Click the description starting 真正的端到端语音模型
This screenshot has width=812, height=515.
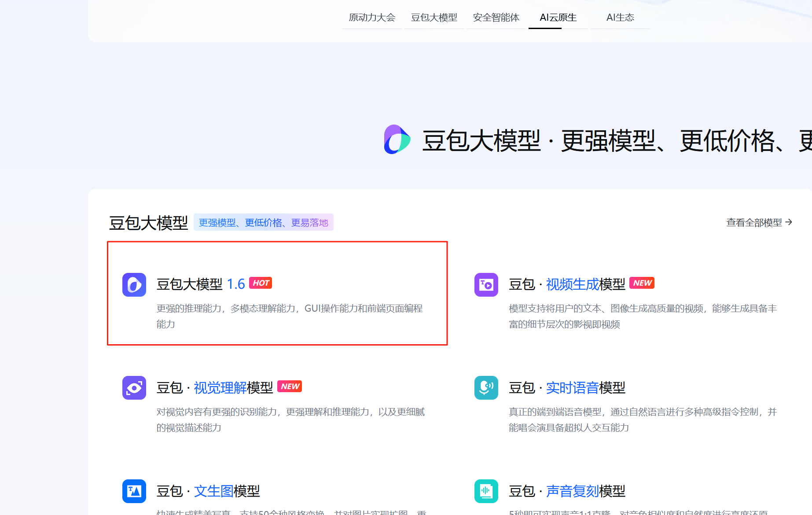pyautogui.click(x=643, y=419)
